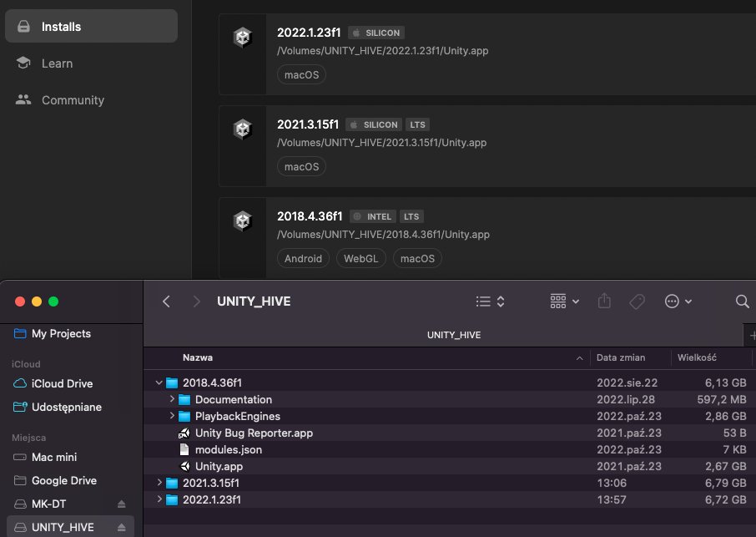This screenshot has width=756, height=537.
Task: Go back in Finder window
Action: tap(166, 301)
